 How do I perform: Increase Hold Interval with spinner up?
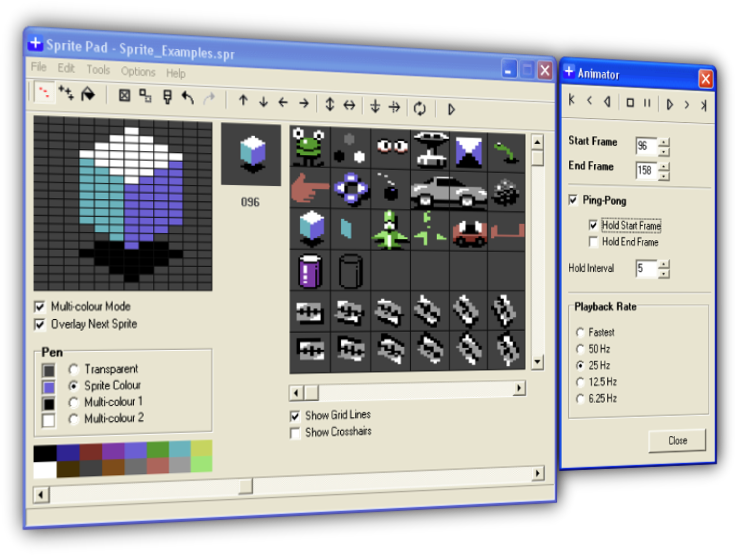664,265
